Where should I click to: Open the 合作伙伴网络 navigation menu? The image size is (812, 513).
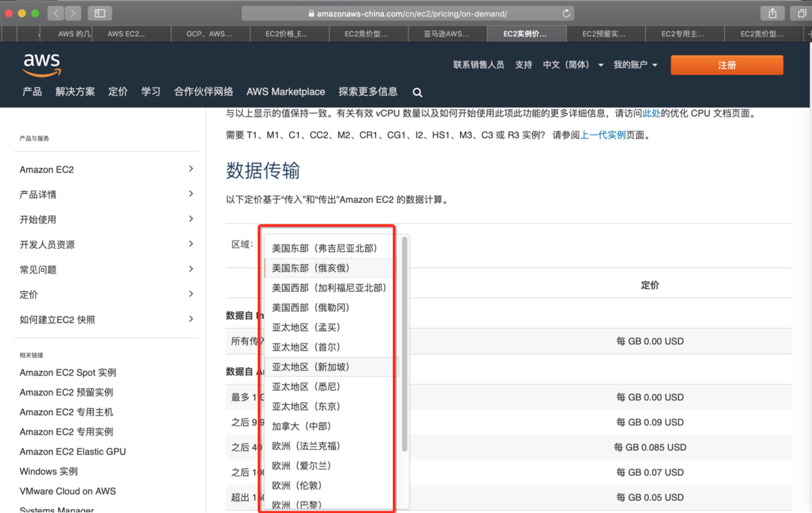click(x=203, y=91)
